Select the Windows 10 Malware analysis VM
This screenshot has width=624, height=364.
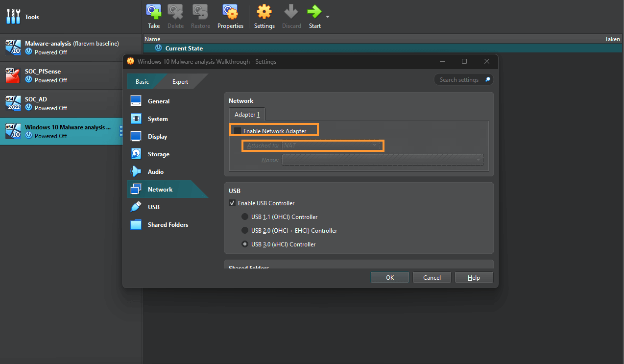61,131
